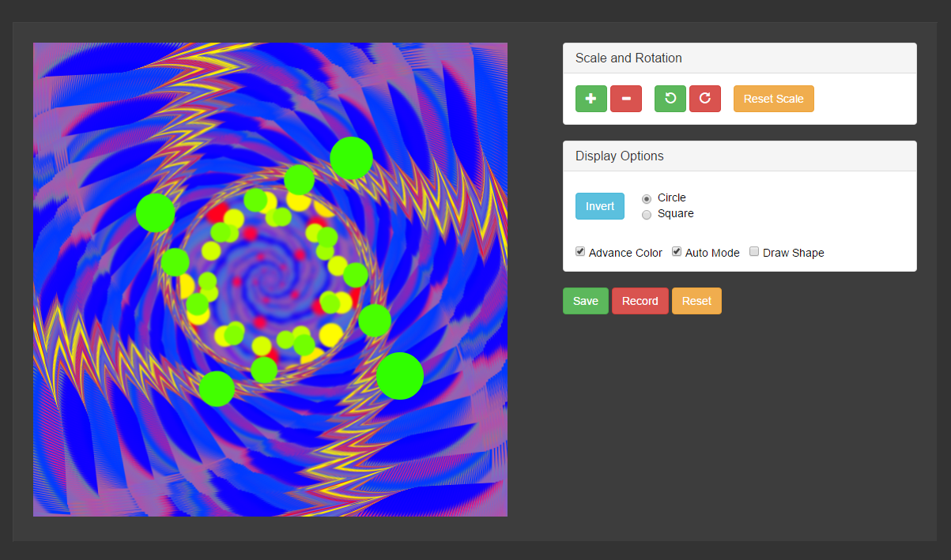Enable the Draw Shape checkbox
Screen dimensions: 951x560
(x=754, y=251)
